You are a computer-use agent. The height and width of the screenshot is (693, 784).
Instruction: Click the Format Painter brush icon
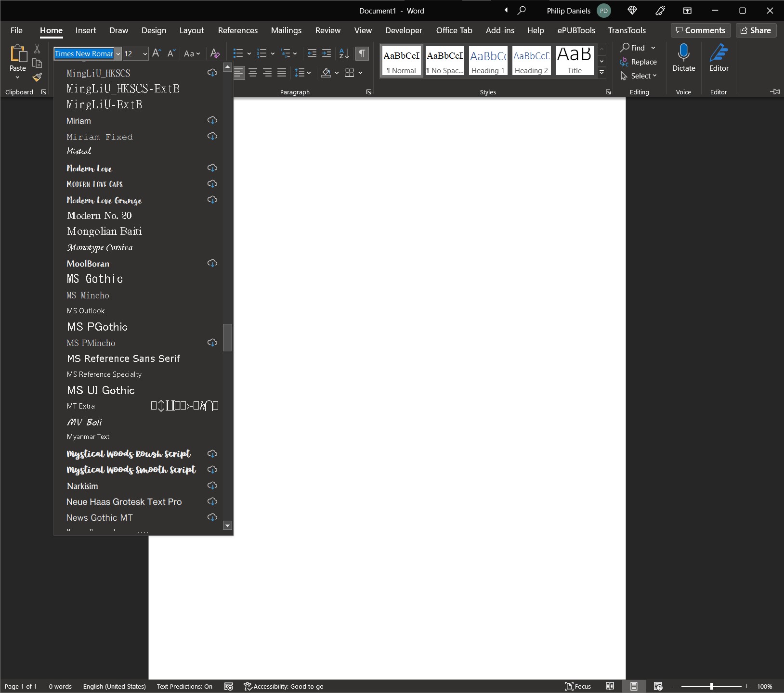(37, 77)
